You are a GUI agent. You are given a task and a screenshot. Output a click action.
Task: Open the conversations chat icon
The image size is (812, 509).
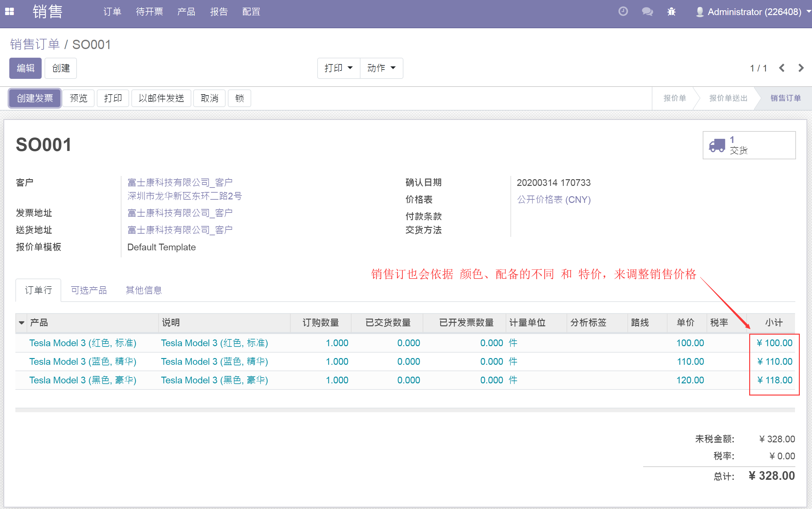point(647,12)
